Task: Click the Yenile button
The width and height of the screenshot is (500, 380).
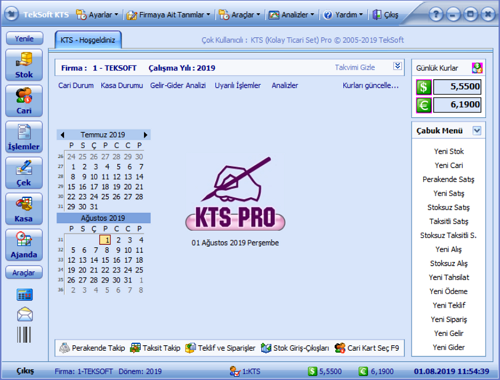Action: pos(24,39)
